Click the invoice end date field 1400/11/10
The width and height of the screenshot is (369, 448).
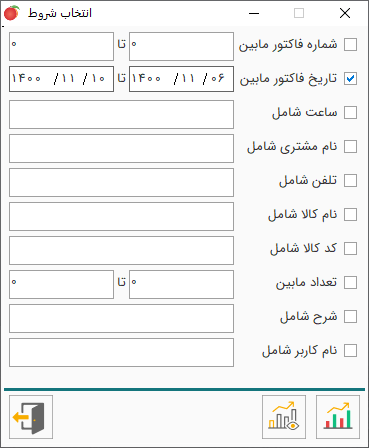(x=61, y=79)
